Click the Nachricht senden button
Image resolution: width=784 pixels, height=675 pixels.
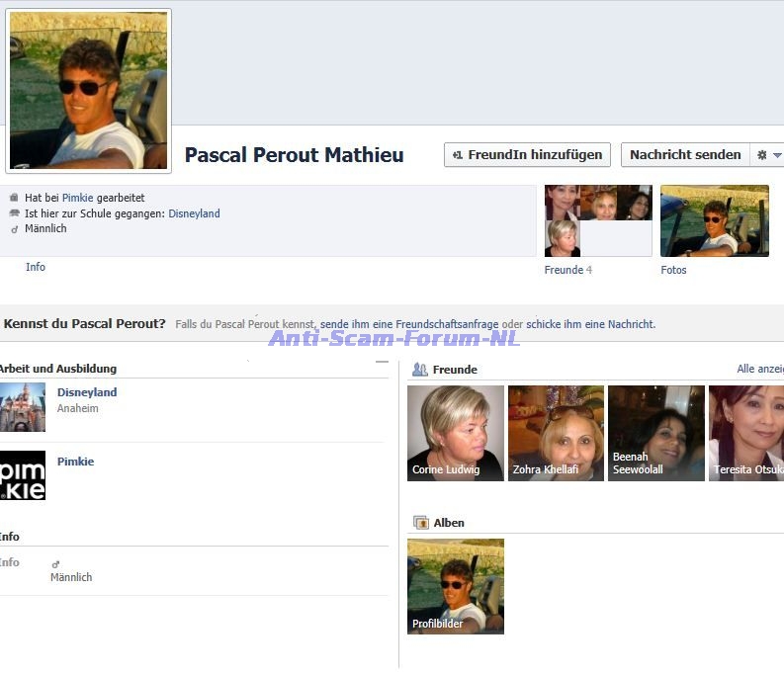[685, 155]
